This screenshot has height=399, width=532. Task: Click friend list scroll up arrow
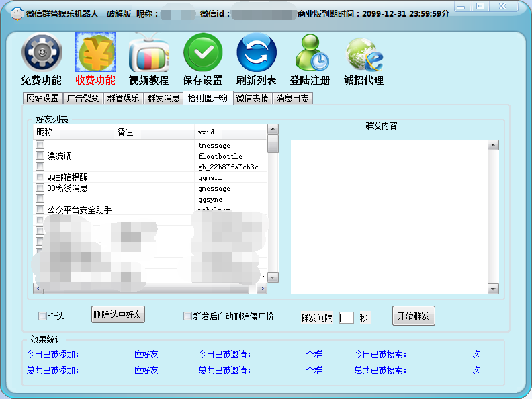pyautogui.click(x=273, y=129)
